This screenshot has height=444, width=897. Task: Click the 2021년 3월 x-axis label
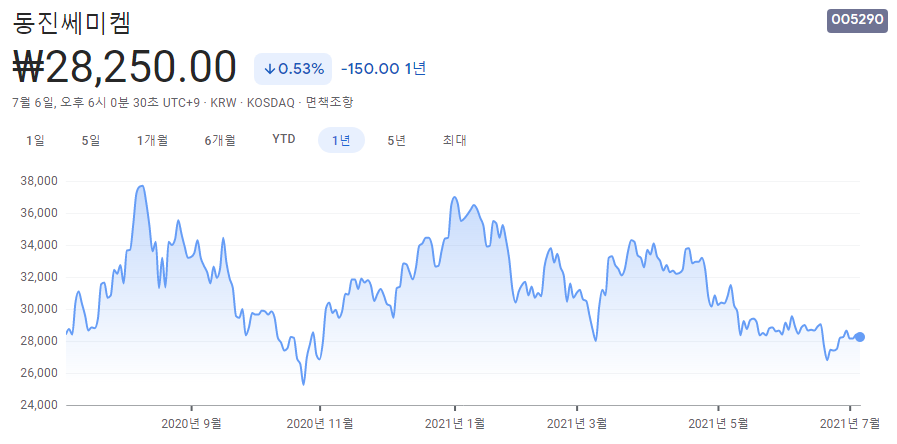(577, 423)
